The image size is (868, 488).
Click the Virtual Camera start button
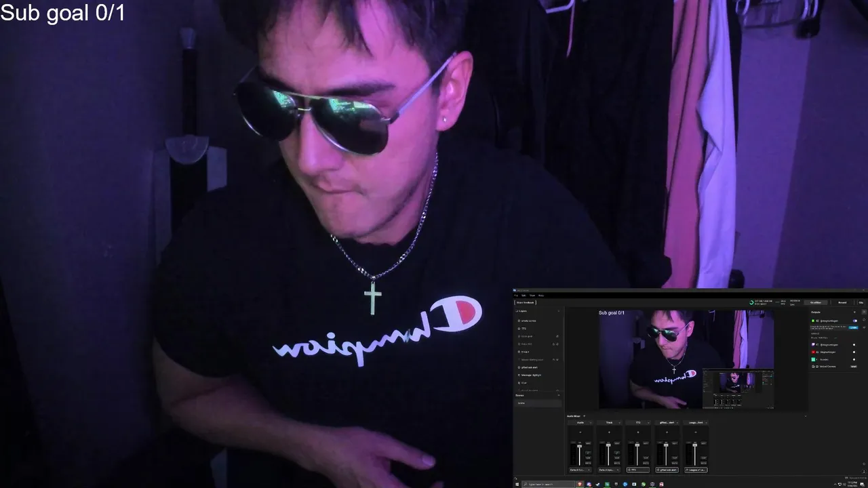coord(853,367)
